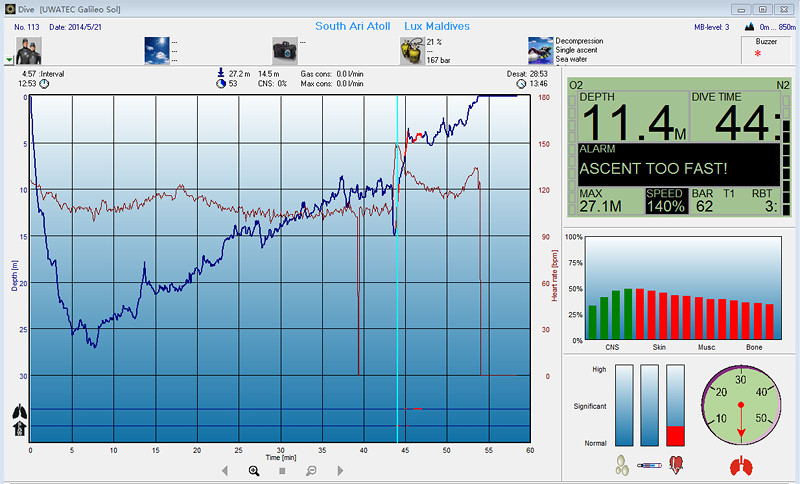Click the cyan time cursor line
The image size is (800, 484).
tap(397, 269)
